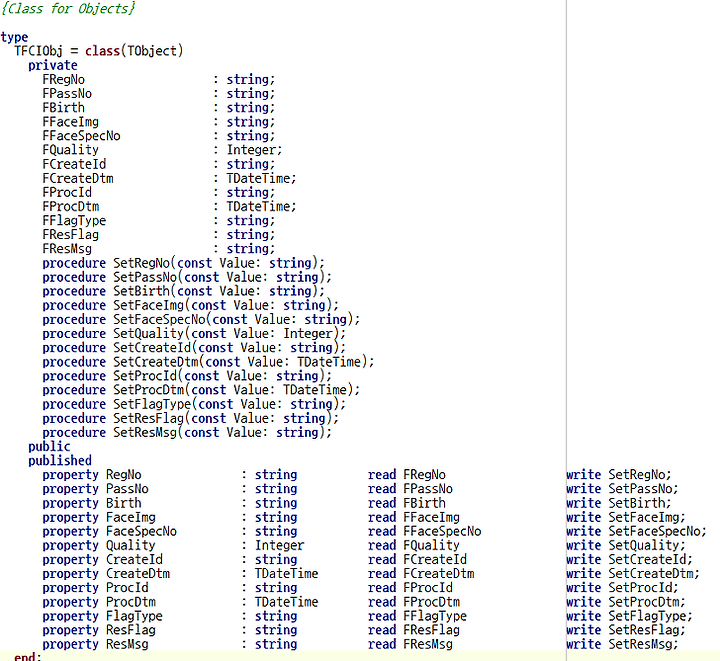This screenshot has width=720, height=661.
Task: Click property name "PassNo"
Action: [128, 489]
